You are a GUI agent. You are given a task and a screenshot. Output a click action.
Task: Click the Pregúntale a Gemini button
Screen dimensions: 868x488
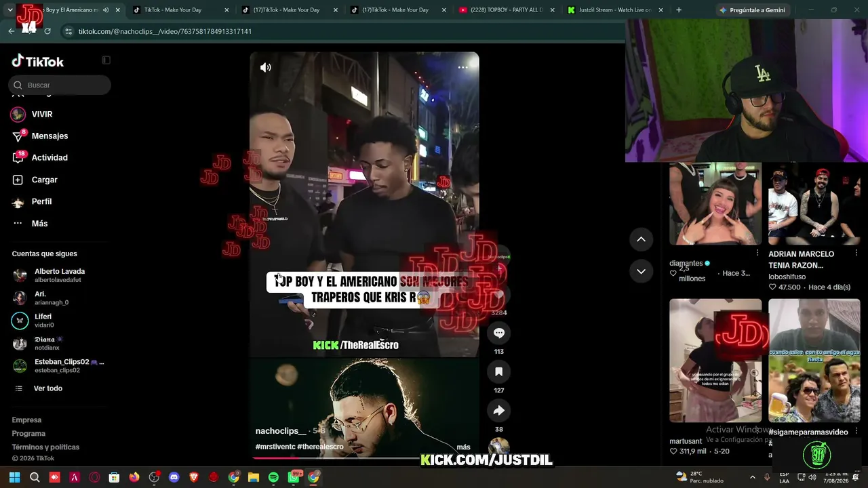pos(751,10)
